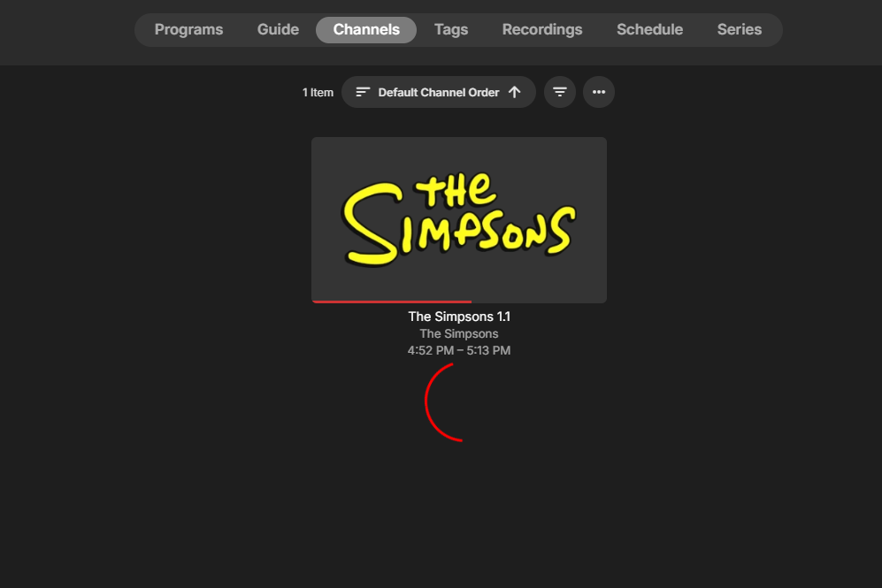This screenshot has height=588, width=882.
Task: Open the filter options button
Action: [x=560, y=92]
